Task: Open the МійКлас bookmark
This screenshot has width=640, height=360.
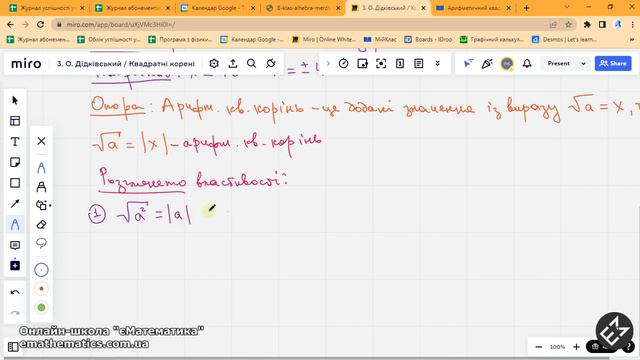Action: click(380, 39)
